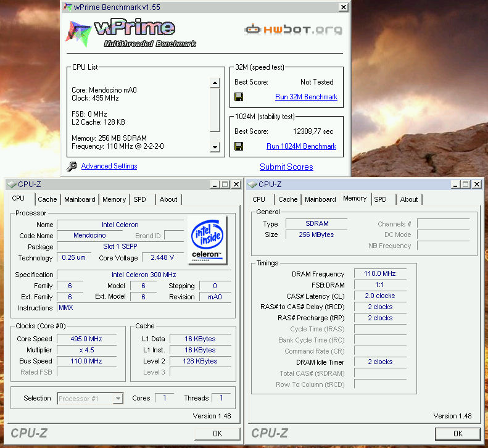Switch to SPD tab in left CPU-Z
The image size is (488, 448).
click(140, 199)
